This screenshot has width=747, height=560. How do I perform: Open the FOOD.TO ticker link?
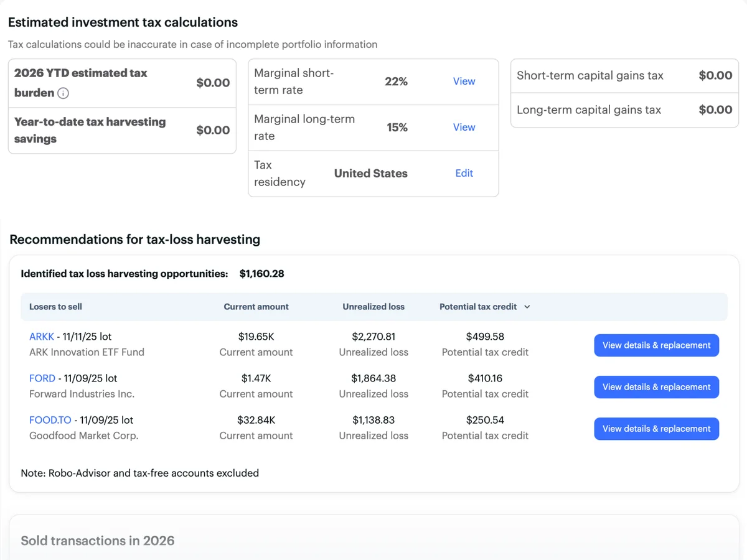click(x=50, y=419)
